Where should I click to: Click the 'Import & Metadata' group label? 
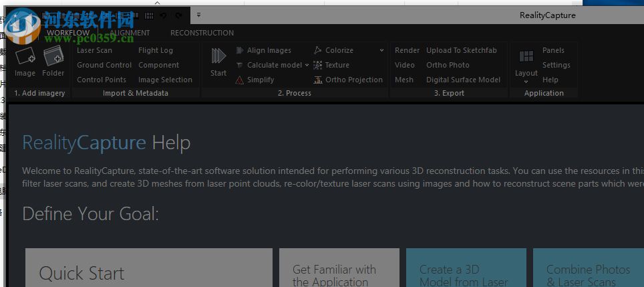point(136,93)
